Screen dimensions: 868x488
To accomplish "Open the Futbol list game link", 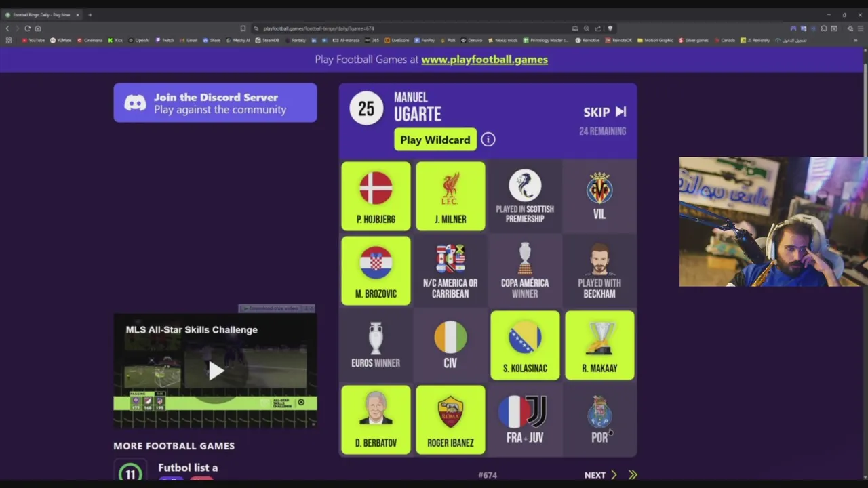I will click(x=188, y=468).
